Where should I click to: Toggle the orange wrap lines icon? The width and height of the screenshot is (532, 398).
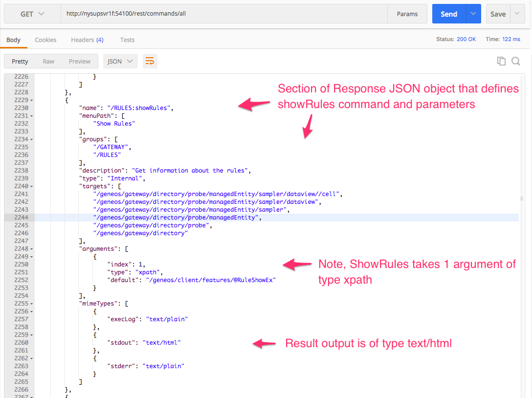click(x=150, y=61)
